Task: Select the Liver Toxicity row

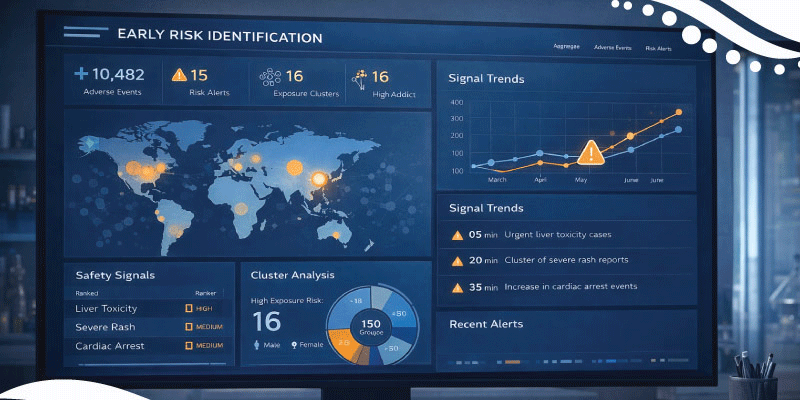Action: [x=149, y=308]
